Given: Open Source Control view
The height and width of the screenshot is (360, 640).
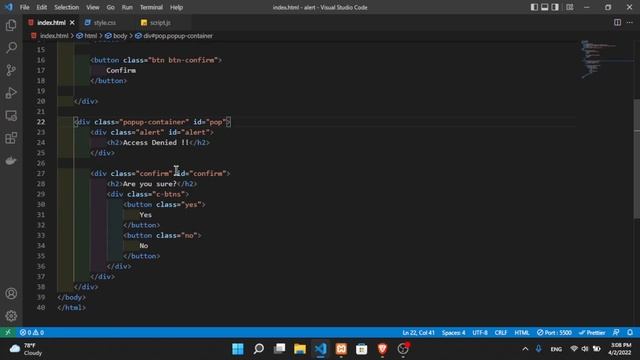Looking at the screenshot, I should [11, 70].
